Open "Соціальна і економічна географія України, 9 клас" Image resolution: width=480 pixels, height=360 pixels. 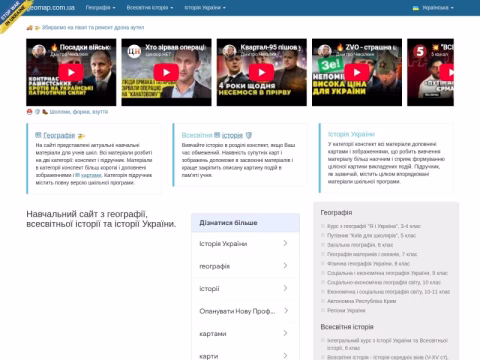pyautogui.click(x=387, y=273)
